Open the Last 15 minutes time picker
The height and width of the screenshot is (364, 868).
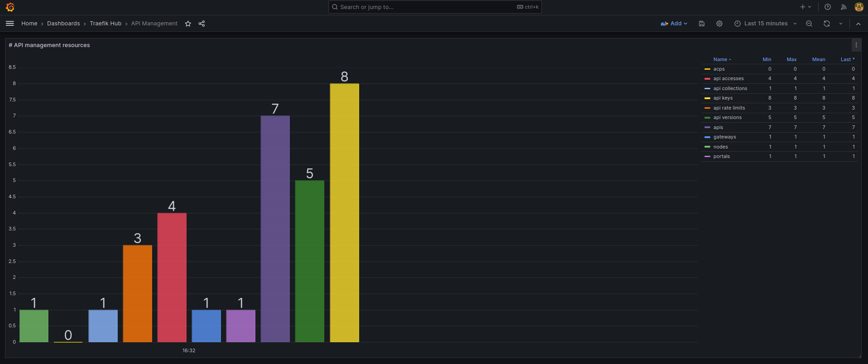point(766,24)
